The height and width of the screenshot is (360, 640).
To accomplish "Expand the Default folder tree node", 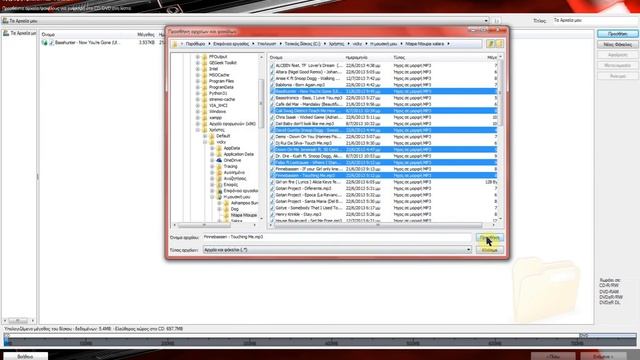I will coord(205,136).
